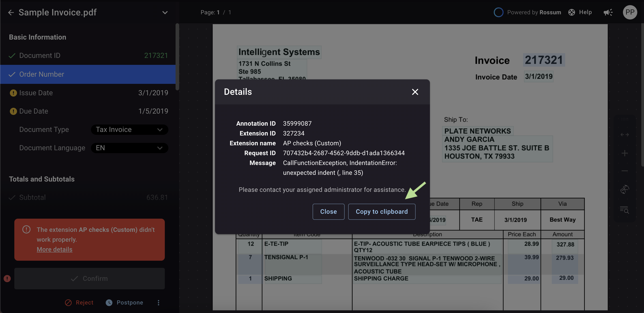Click the announcements megaphone icon

[608, 12]
